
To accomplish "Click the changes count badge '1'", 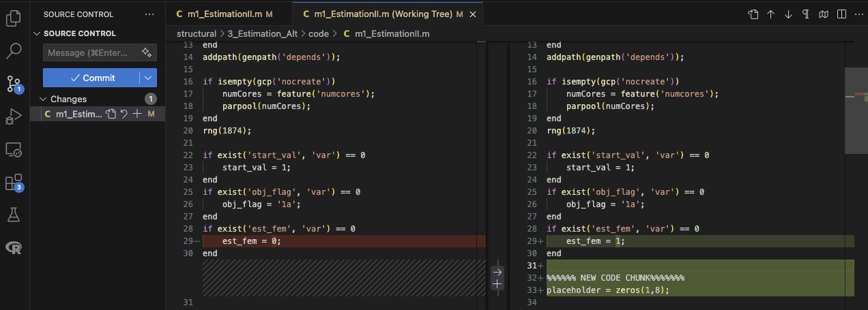I will click(151, 99).
